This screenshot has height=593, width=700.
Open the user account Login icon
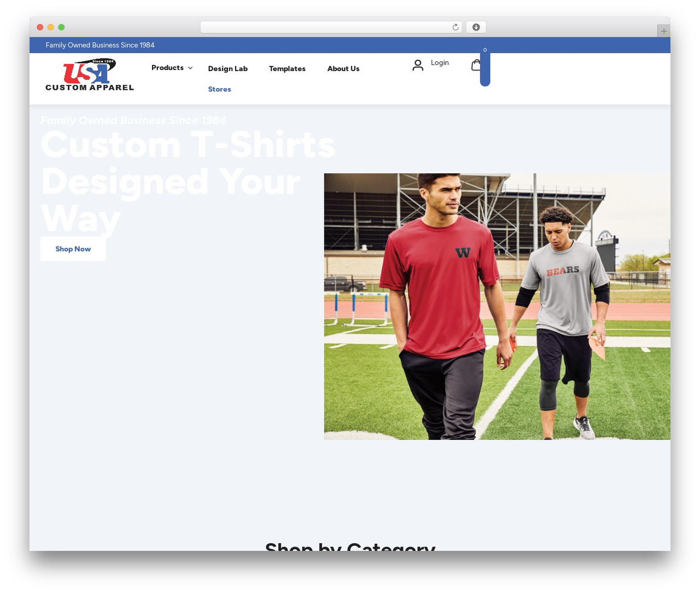point(418,66)
